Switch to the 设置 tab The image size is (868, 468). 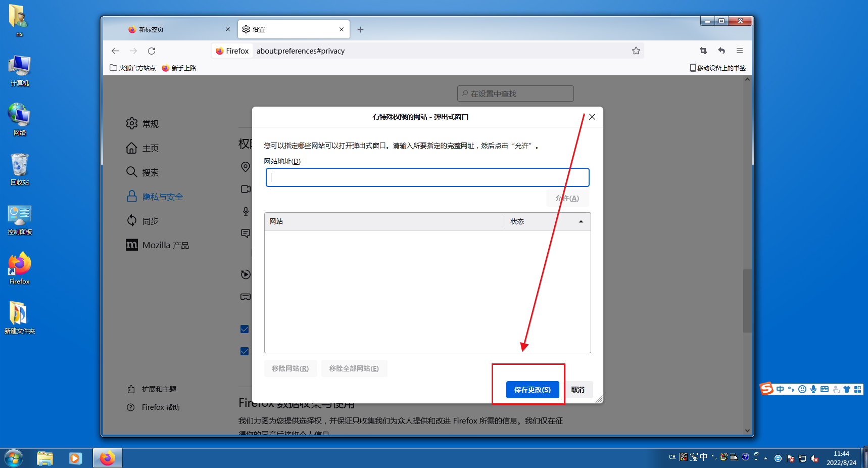(294, 29)
